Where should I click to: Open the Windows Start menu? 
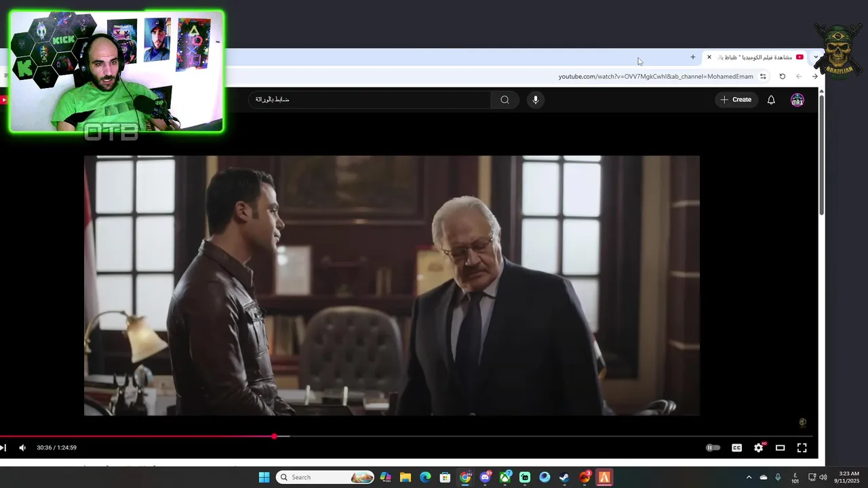pyautogui.click(x=264, y=477)
